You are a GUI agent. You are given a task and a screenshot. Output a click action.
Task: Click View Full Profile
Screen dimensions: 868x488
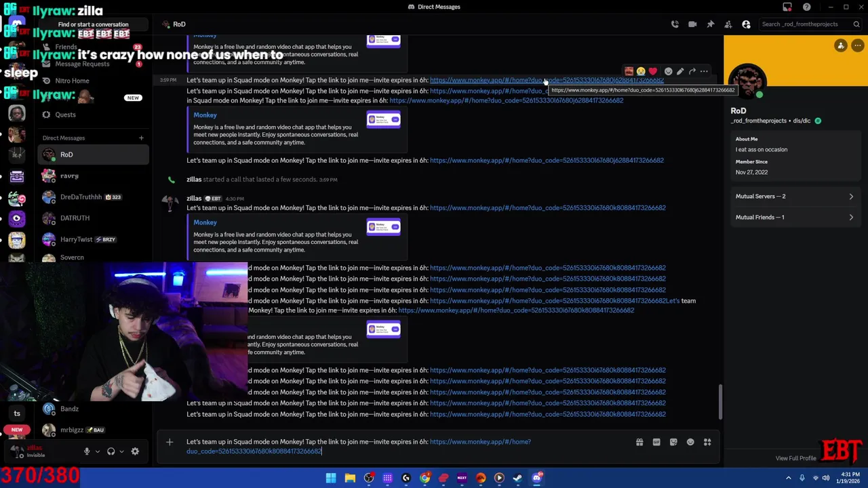(x=795, y=458)
